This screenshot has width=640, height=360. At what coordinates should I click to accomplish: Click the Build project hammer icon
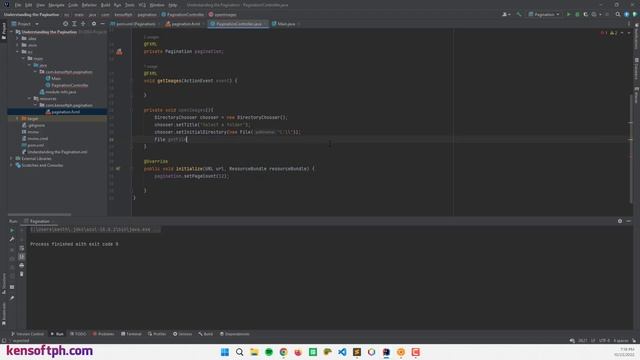click(519, 14)
